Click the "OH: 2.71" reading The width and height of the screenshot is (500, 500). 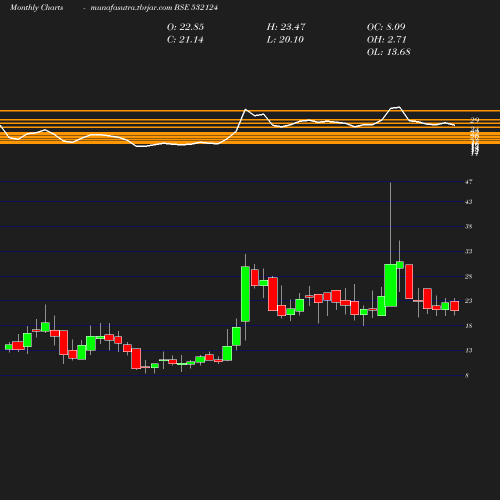[x=386, y=40]
